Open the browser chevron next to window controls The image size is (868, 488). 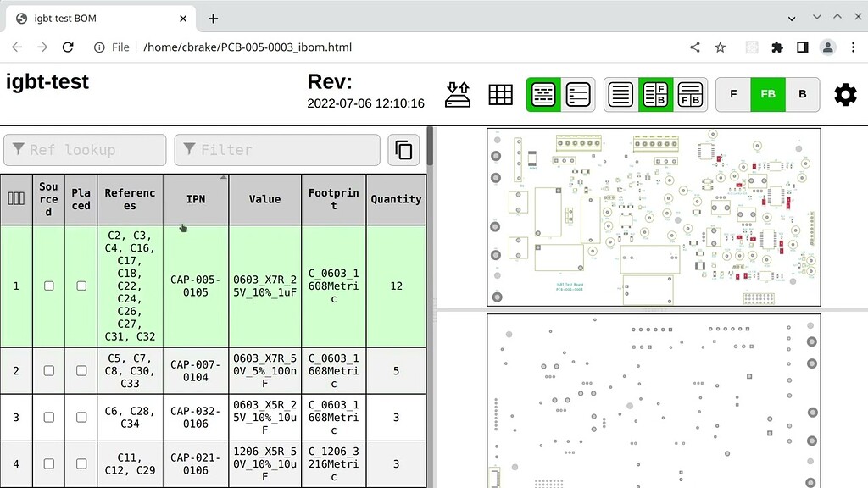(792, 17)
